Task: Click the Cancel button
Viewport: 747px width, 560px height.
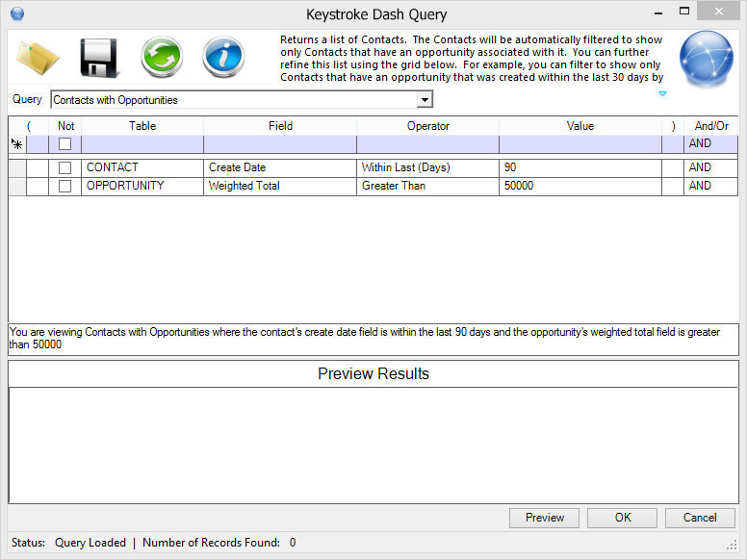Action: 700,518
